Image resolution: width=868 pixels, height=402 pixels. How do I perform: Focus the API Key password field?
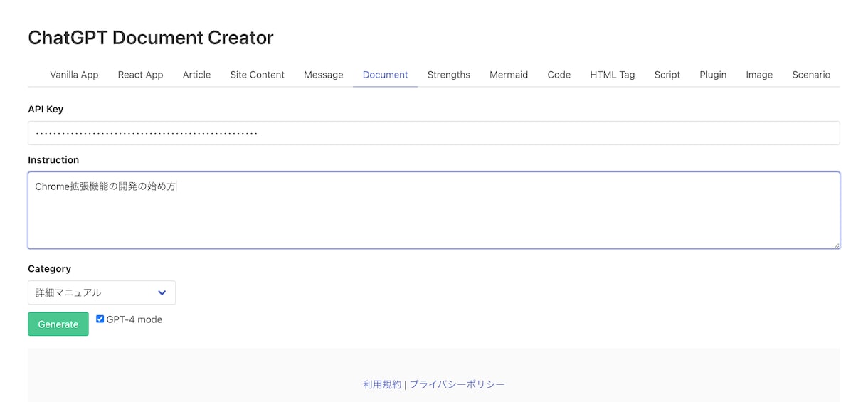(434, 133)
